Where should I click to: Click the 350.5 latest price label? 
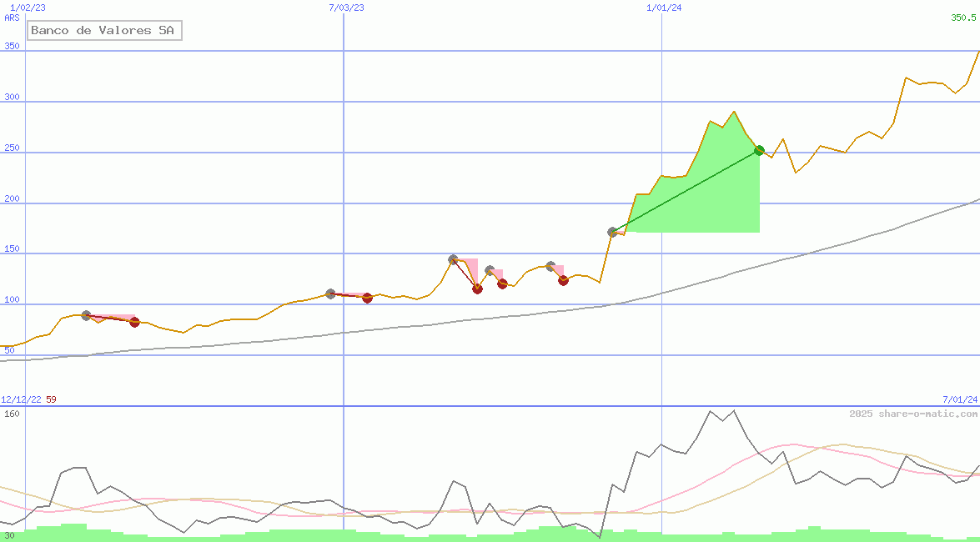point(963,18)
